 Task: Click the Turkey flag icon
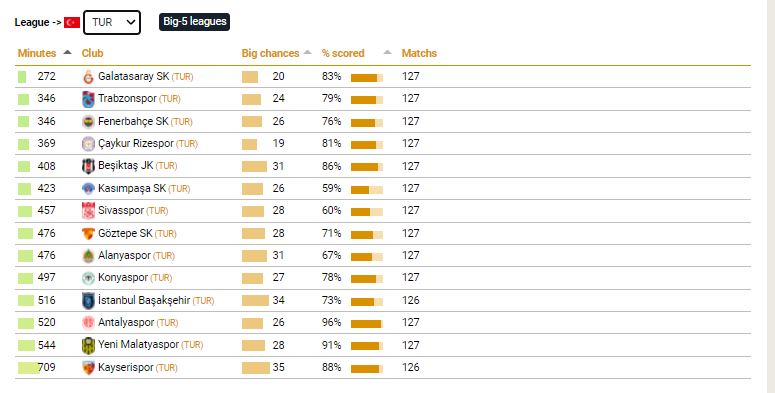[72, 22]
